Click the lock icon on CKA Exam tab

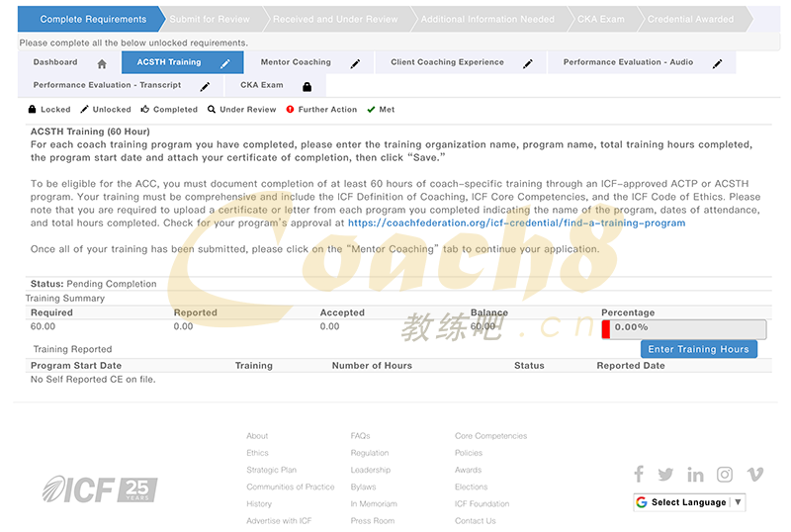[307, 86]
